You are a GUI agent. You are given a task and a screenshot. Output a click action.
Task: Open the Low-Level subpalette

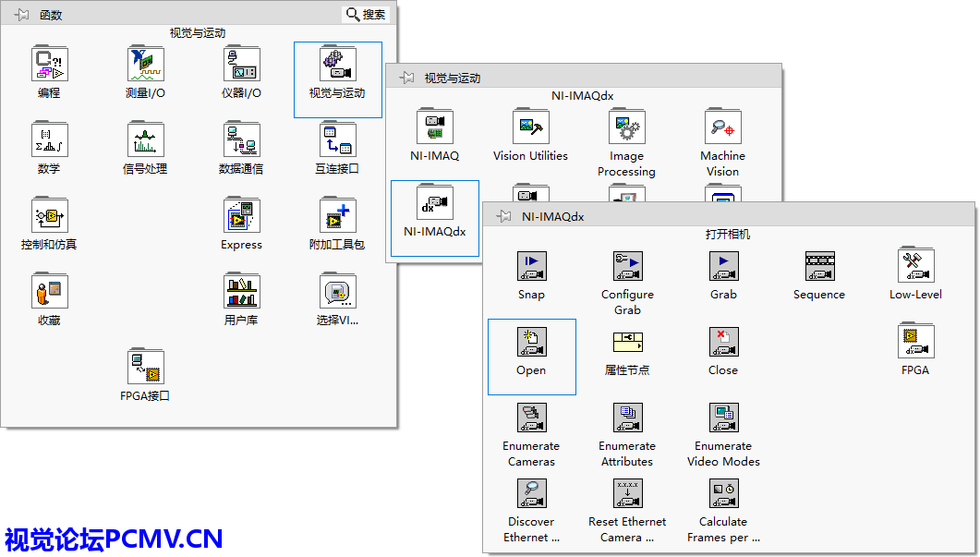[915, 267]
